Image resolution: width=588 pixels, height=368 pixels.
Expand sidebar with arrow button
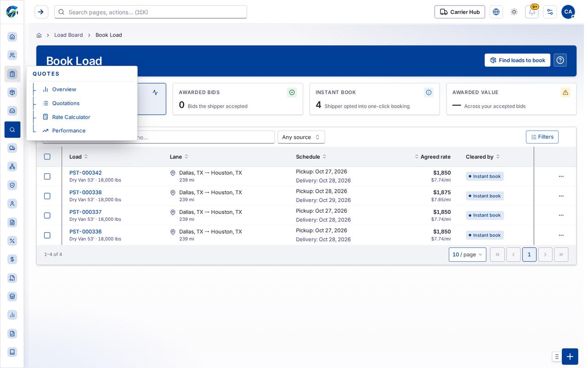(x=41, y=12)
